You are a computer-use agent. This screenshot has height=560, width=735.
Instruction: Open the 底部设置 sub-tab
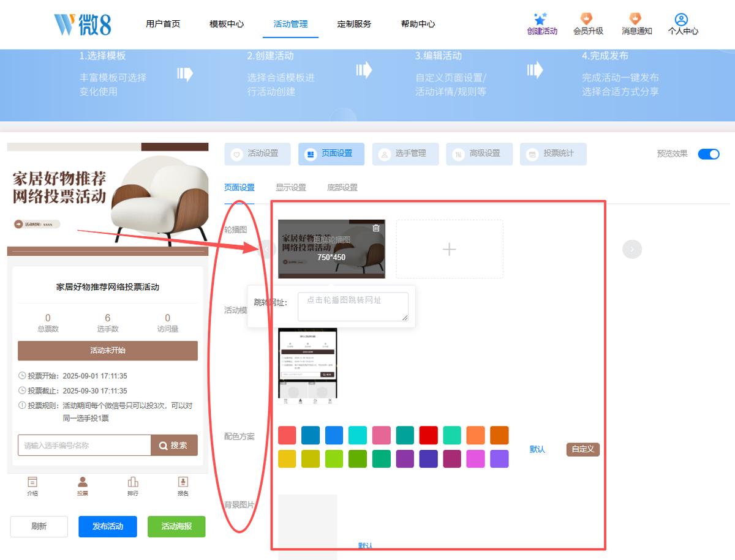tap(342, 188)
